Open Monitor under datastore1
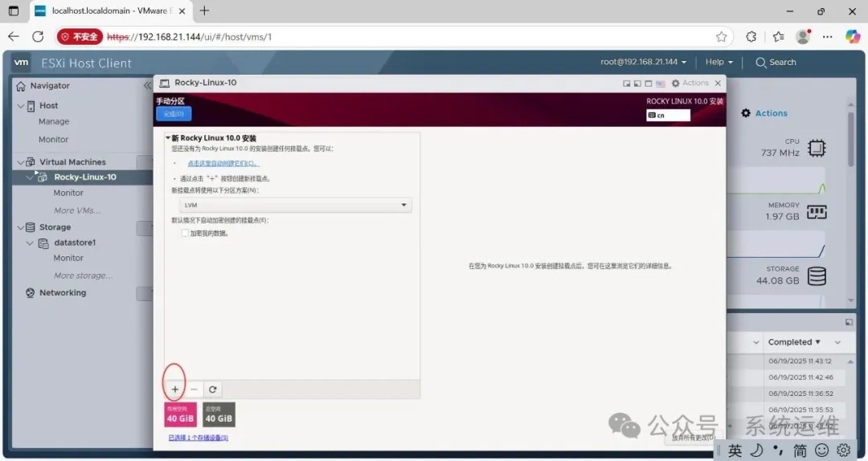The width and height of the screenshot is (868, 461). pos(68,258)
